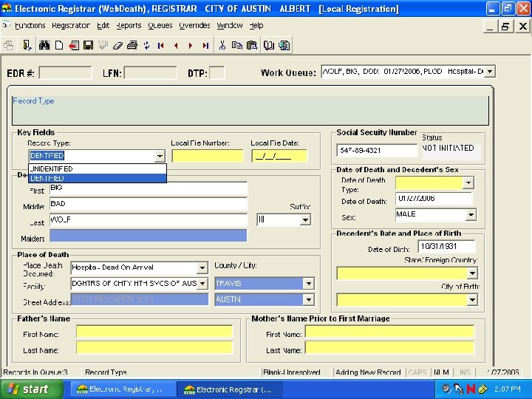
Task: Open the Sex dropdown showing MALE
Action: [470, 215]
